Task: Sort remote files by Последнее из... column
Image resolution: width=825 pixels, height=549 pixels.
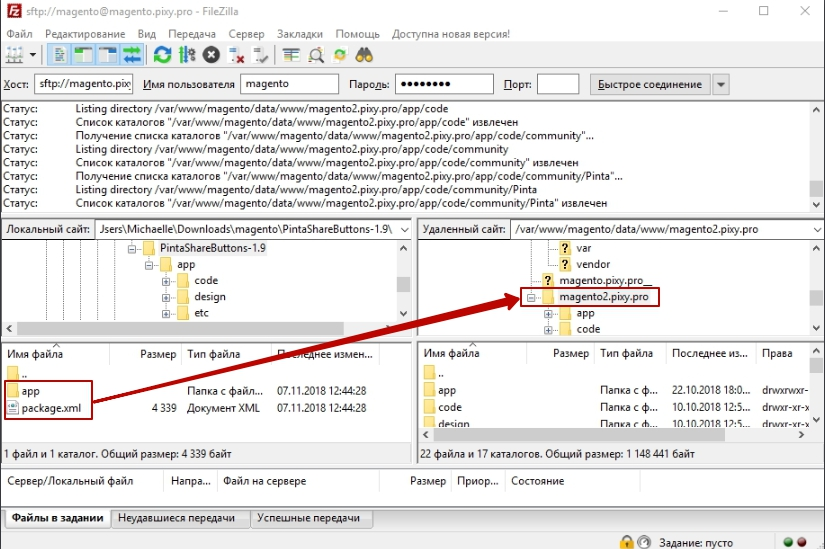Action: [x=711, y=353]
